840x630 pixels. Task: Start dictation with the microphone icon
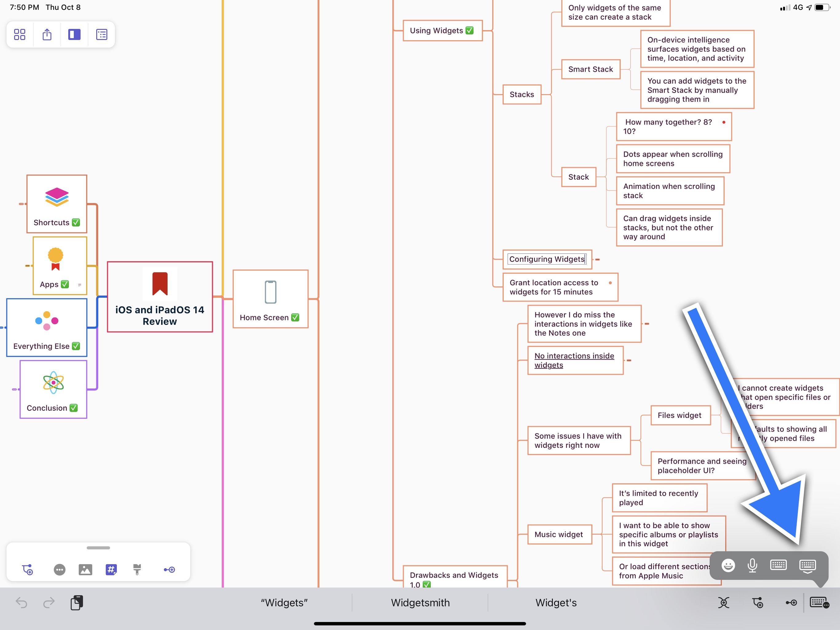click(x=752, y=566)
